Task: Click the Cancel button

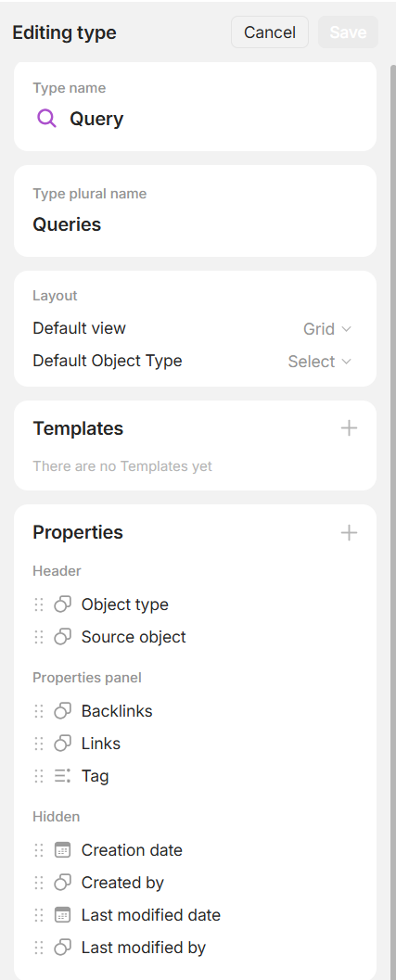Action: (x=270, y=32)
